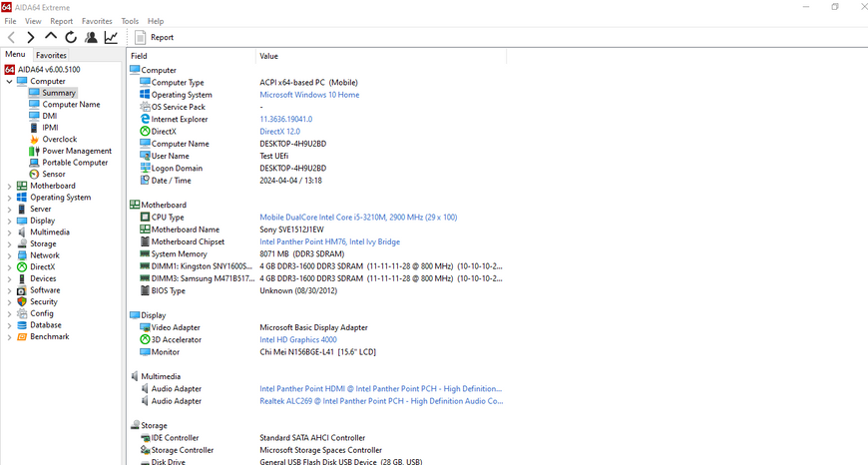Open the Tools menu
Viewport: 868px width, 465px height.
(x=130, y=21)
